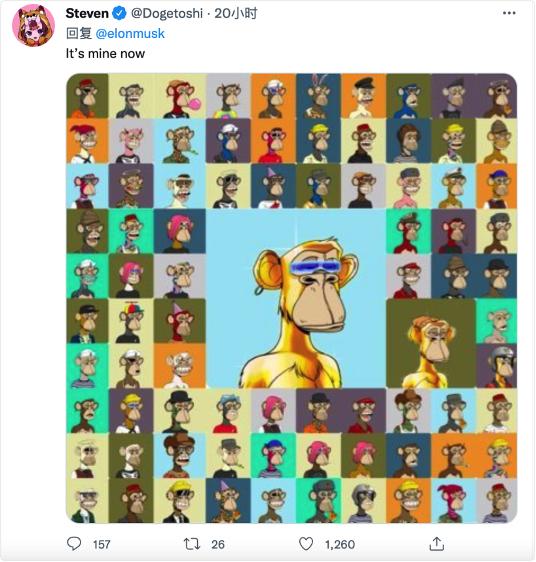The width and height of the screenshot is (536, 562).
Task: Click the retweet arrows icon
Action: coord(192,544)
